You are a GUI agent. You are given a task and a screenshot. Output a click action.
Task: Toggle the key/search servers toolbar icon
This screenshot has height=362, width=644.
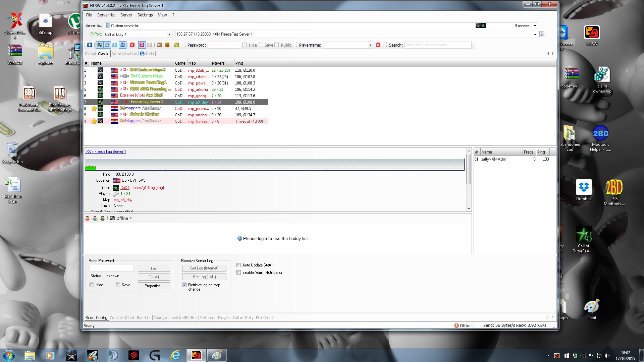pos(99,45)
